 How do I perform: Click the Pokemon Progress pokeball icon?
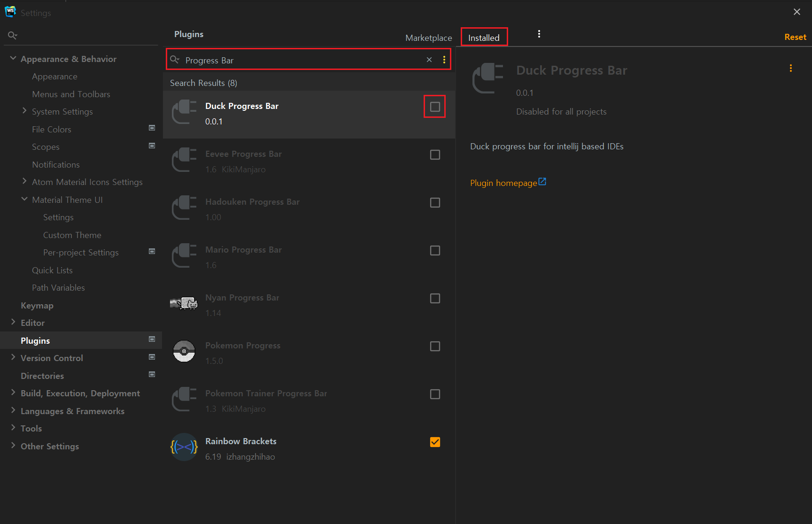[x=184, y=351]
